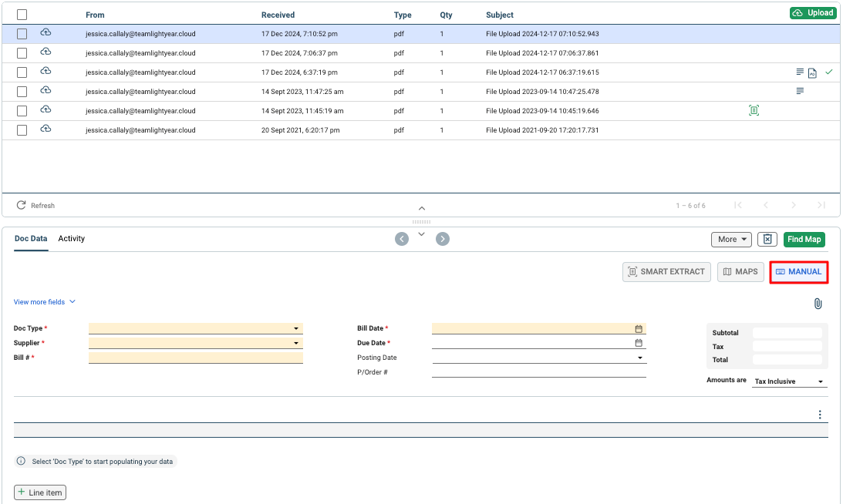The image size is (843, 504).
Task: Click the text lines icon in the 11:47:25 am row
Action: [800, 92]
